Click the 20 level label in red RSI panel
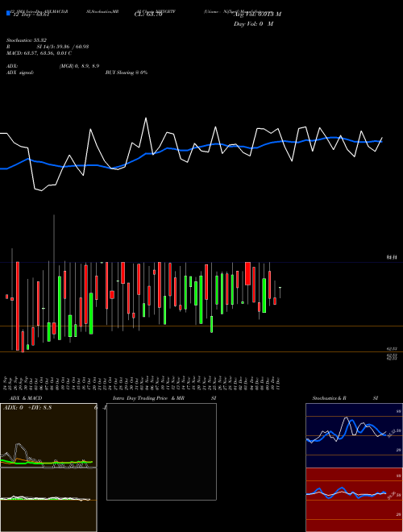 (x=399, y=514)
